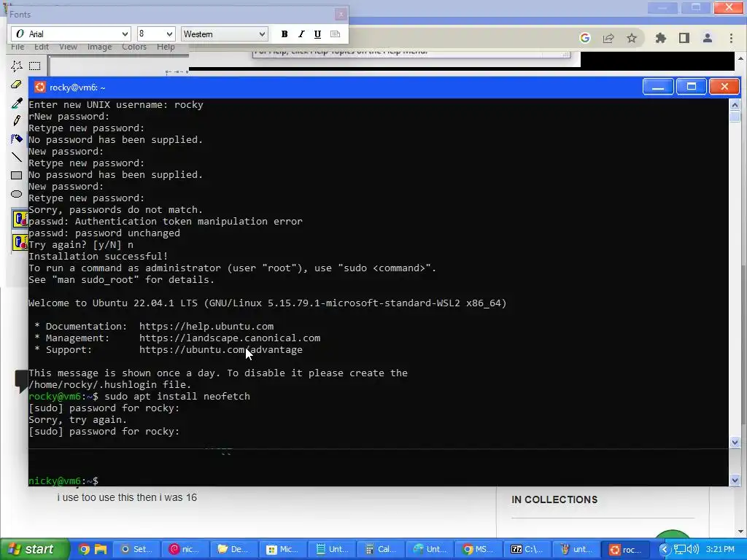Open Chrome's three-dot menu

[731, 38]
